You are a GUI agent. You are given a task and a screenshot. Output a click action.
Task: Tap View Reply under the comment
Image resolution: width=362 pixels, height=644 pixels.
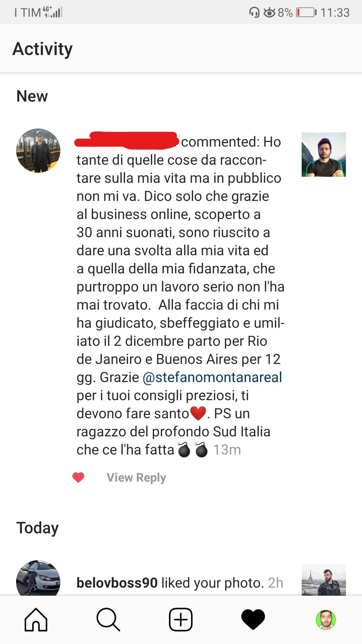[x=136, y=477]
